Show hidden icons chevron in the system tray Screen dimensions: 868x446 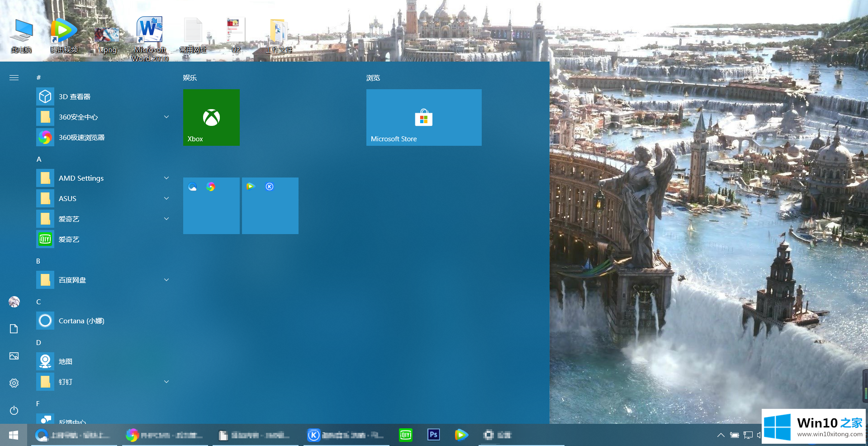point(721,435)
